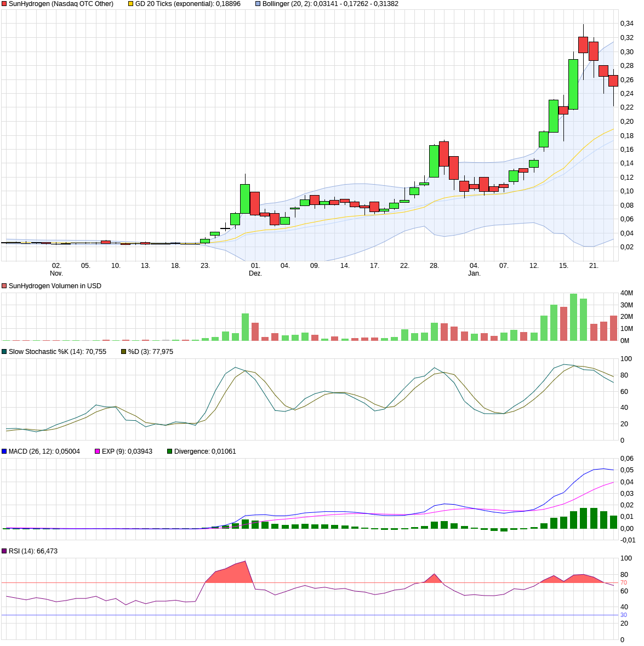Click the '15.' date axis label
644x646 pixels.
tap(563, 266)
